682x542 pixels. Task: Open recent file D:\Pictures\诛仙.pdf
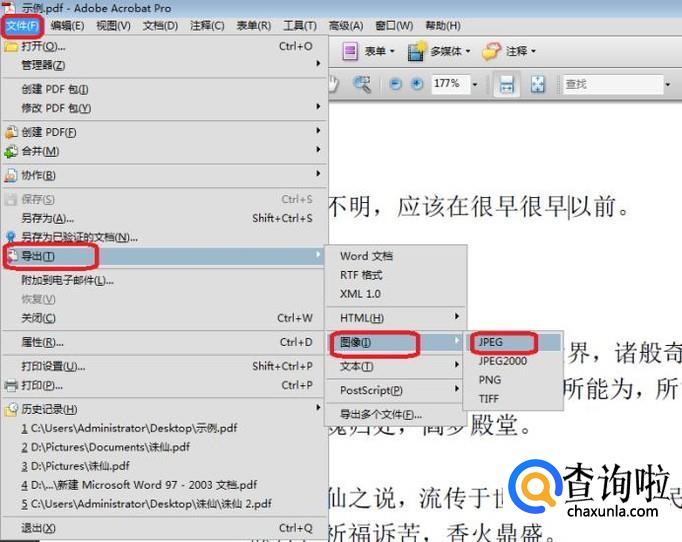[x=75, y=466]
